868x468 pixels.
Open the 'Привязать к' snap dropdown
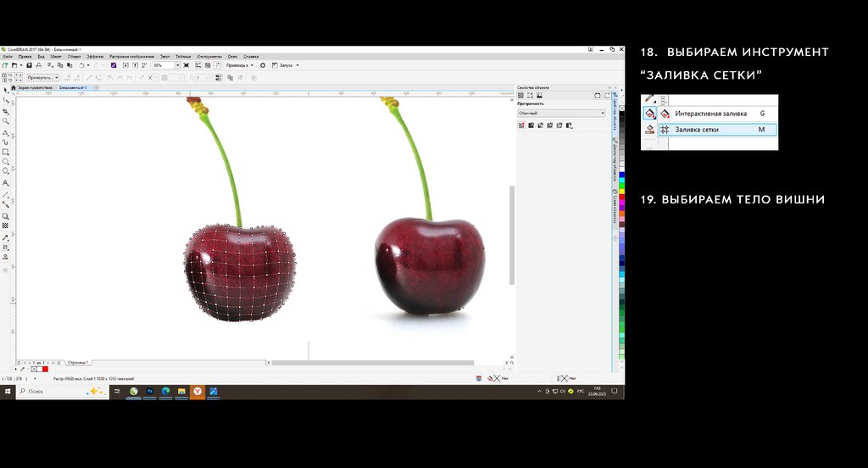click(x=240, y=65)
